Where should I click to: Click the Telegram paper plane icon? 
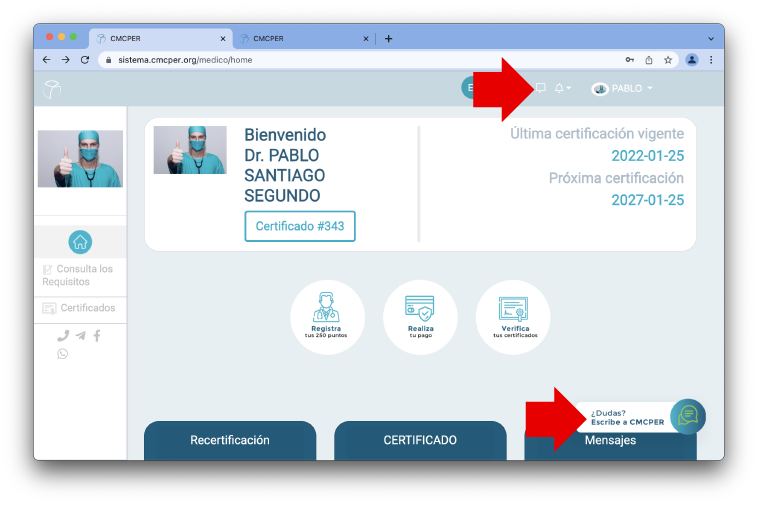[80, 336]
